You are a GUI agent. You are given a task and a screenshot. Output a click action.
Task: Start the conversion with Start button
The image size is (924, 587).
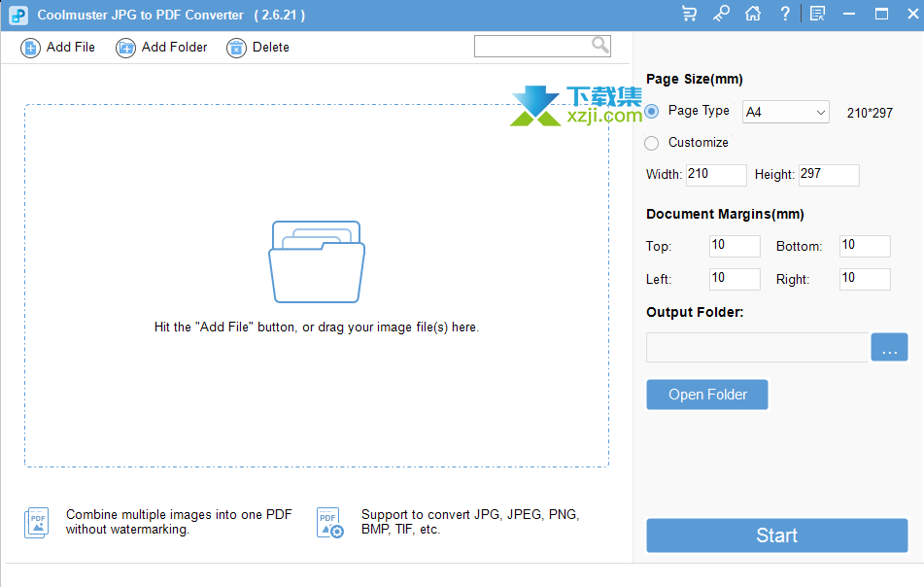pos(776,535)
